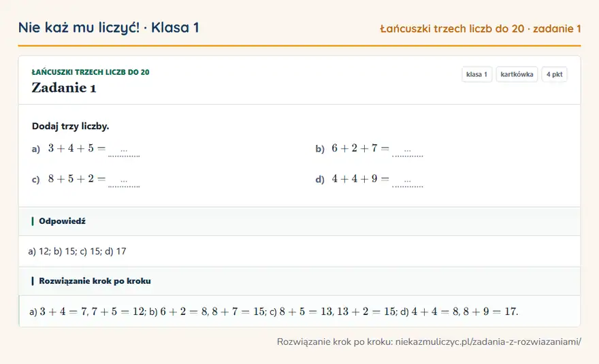599x364 pixels.
Task: Click the green 'ŁAŃCUSZKI TRZECH LICZB DO 20' label
Action: 91,72
